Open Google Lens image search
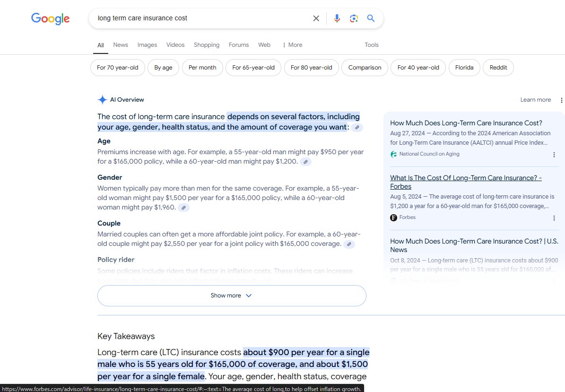Image resolution: width=565 pixels, height=392 pixels. coord(354,18)
